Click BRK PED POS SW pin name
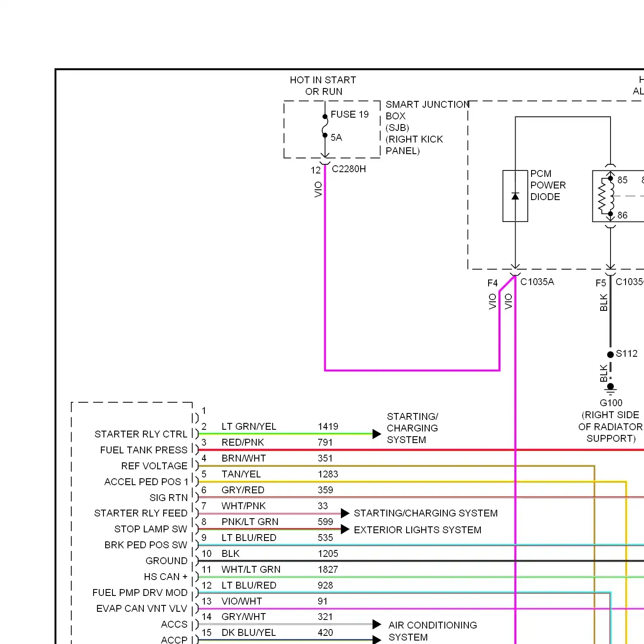The width and height of the screenshot is (644, 644). pos(146,545)
